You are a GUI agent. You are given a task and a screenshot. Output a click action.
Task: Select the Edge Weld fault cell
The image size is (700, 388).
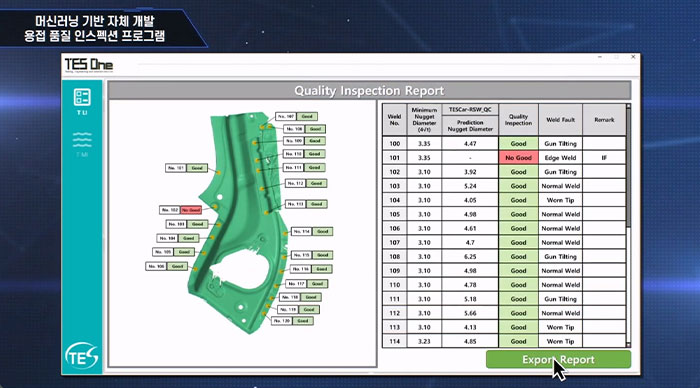(560, 158)
